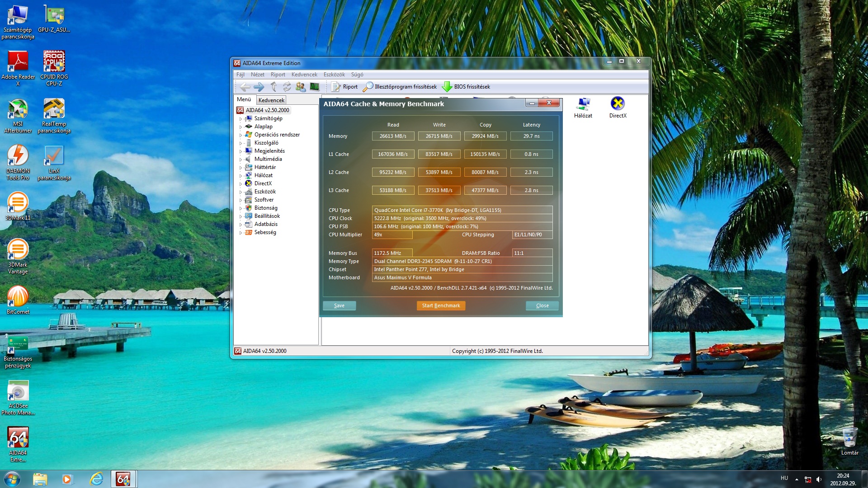Viewport: 868px width, 488px height.
Task: Open Adobe Reader X desktop icon
Action: (x=18, y=68)
